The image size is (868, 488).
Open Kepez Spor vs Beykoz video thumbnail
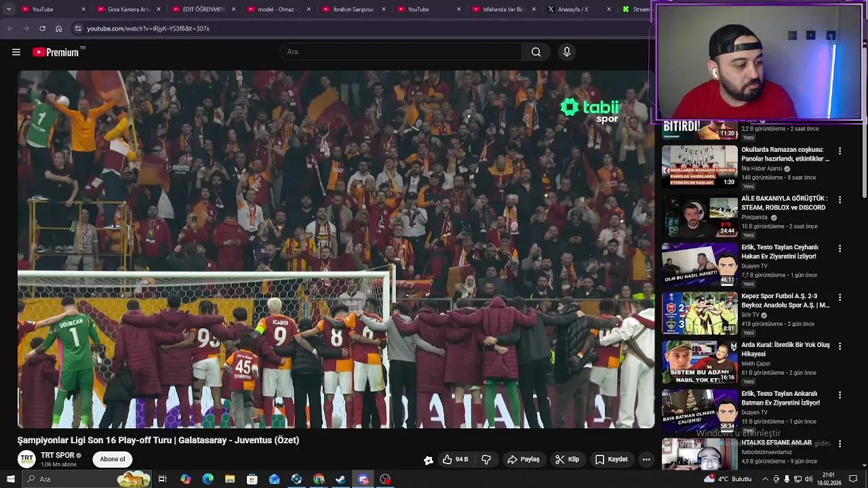[x=700, y=313]
